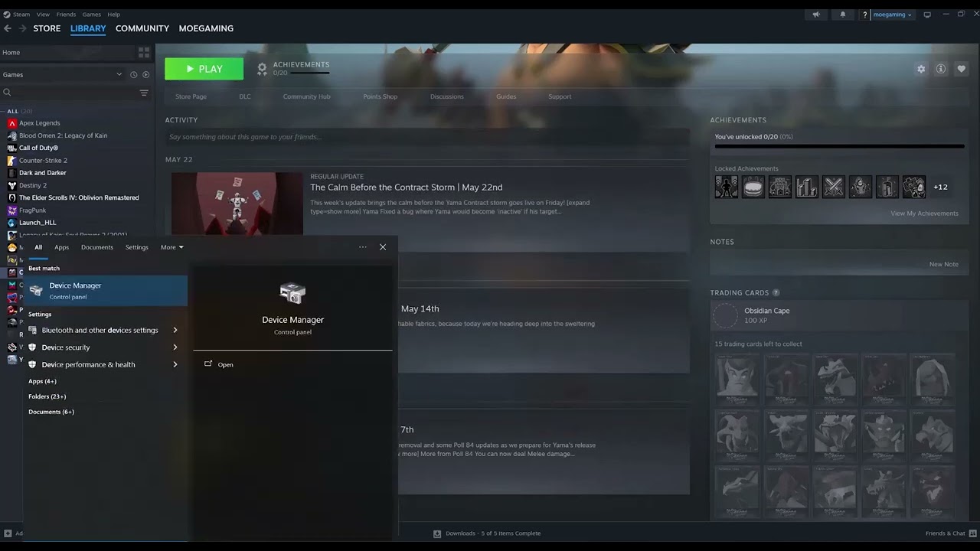Open Trading Cards help question mark
Screen dimensions: 980x551
click(776, 292)
